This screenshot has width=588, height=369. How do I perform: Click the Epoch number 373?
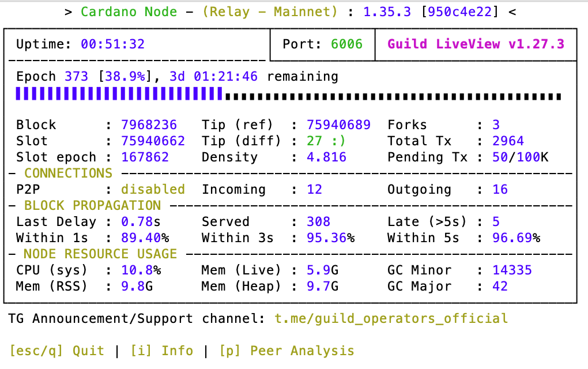(77, 77)
